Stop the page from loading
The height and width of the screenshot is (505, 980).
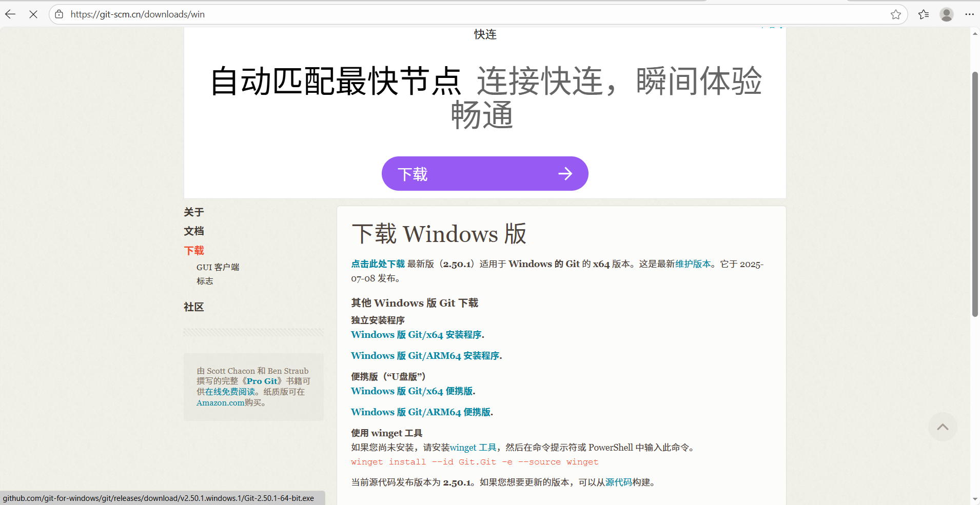point(33,14)
